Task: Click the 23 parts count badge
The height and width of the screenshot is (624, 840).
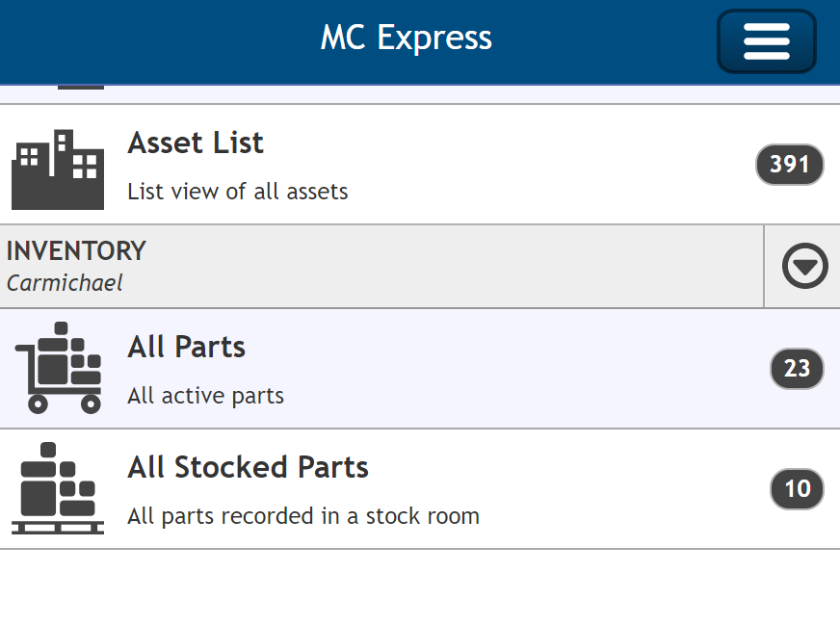Action: point(797,369)
